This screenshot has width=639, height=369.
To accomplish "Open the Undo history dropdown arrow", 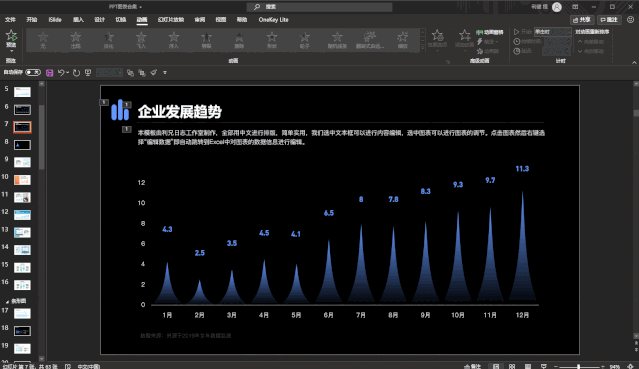I will point(67,73).
